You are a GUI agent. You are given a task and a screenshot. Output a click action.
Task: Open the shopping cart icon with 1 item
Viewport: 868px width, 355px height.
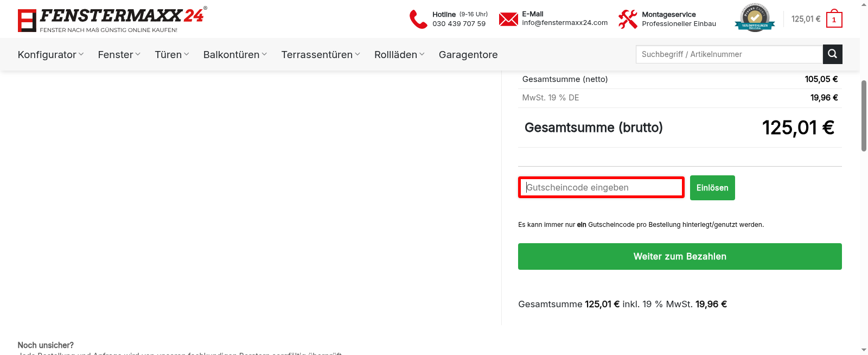click(834, 20)
